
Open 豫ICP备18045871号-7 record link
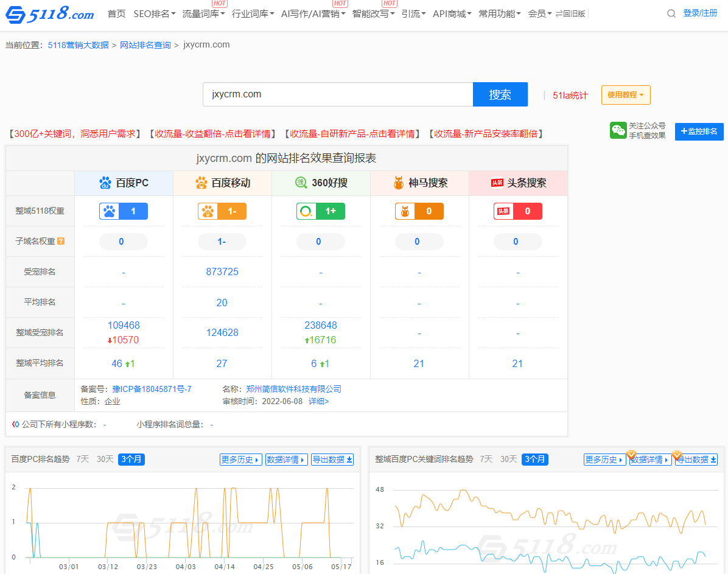tap(152, 389)
